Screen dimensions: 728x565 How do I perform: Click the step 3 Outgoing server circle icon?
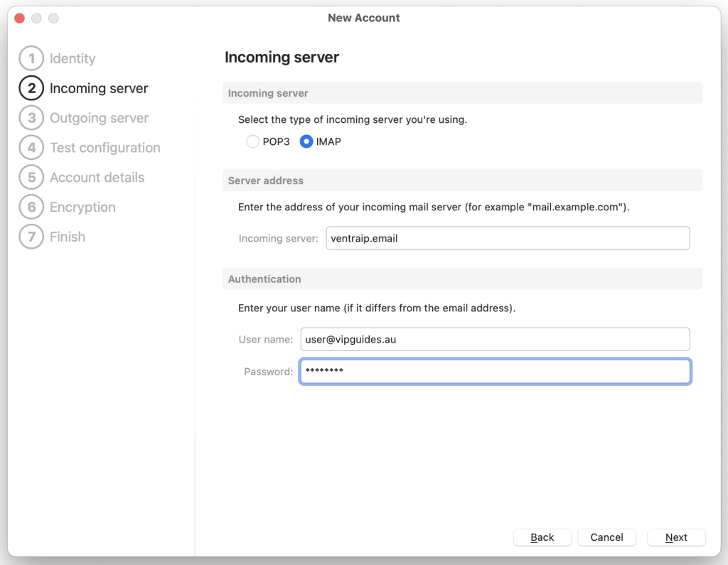[x=31, y=118]
